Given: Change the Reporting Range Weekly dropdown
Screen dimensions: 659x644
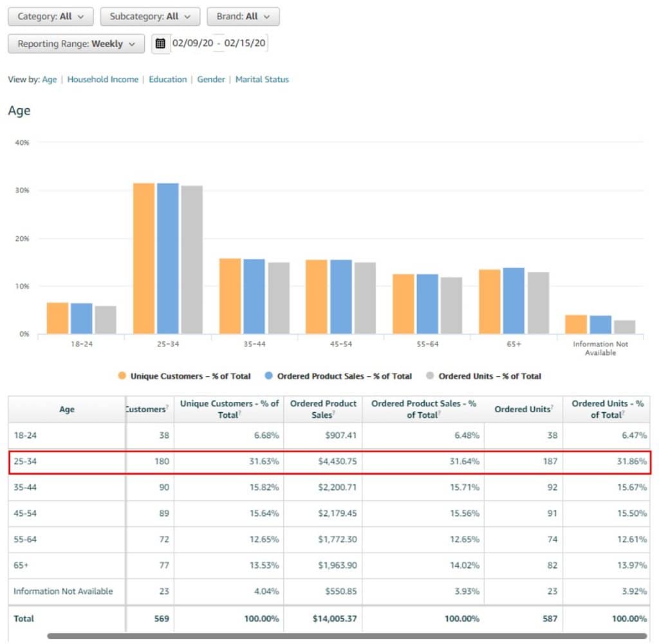Looking at the screenshot, I should (76, 44).
